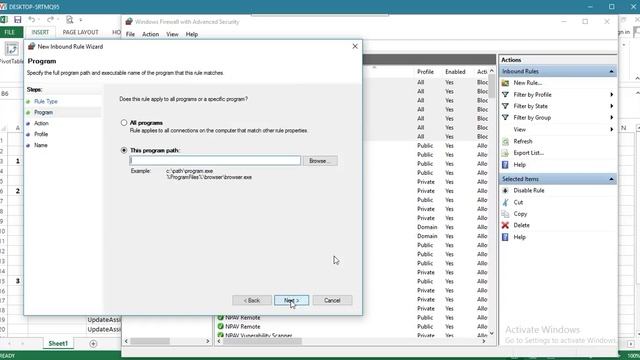Cancel the New Inbound Rule Wizard

332,300
